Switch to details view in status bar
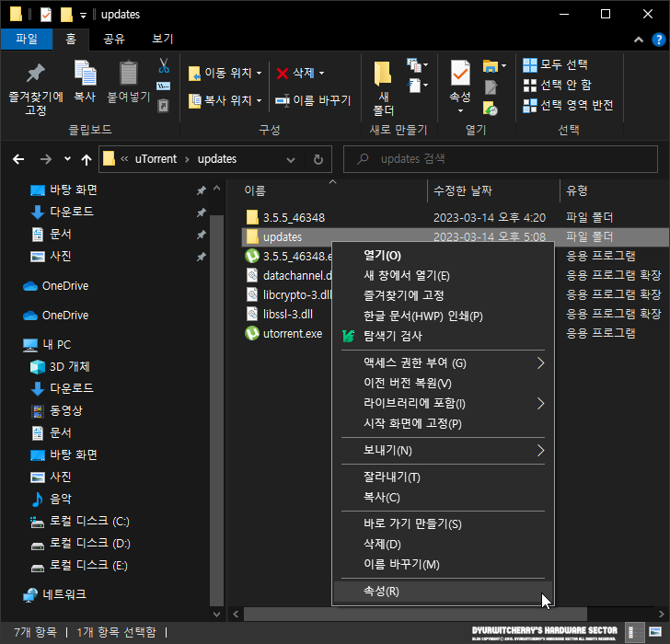The width and height of the screenshot is (670, 644). pos(634,632)
